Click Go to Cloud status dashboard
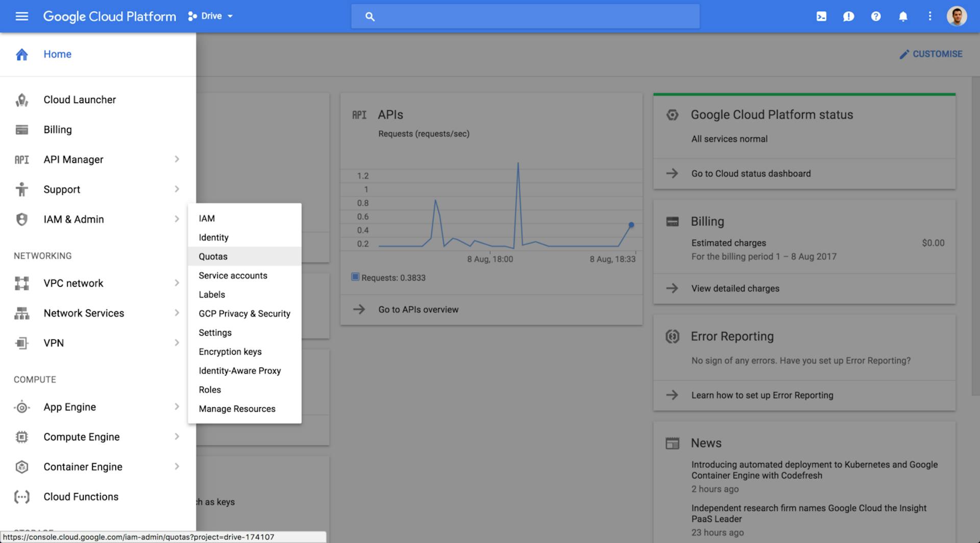Image resolution: width=980 pixels, height=543 pixels. pyautogui.click(x=750, y=174)
